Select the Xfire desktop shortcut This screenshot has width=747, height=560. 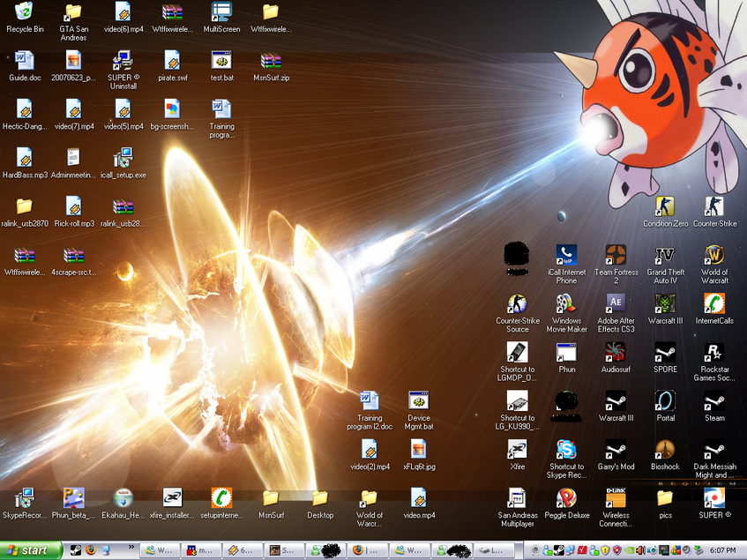pyautogui.click(x=518, y=455)
